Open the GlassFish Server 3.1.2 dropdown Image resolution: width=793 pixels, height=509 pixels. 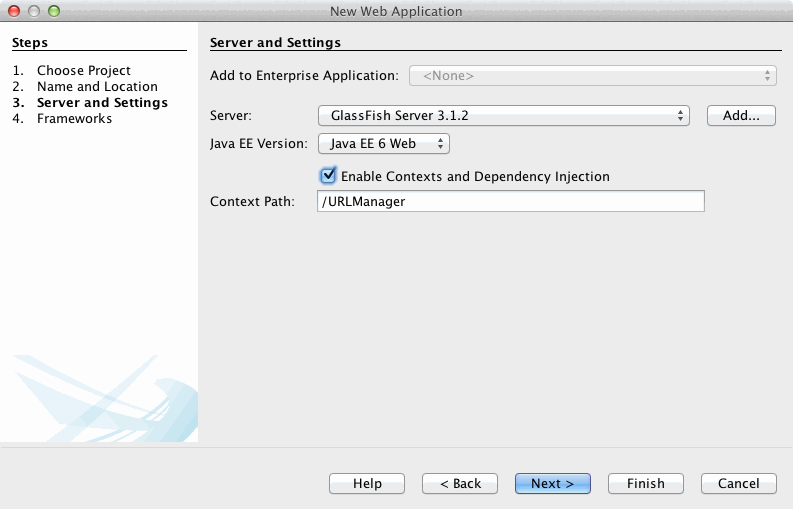pos(503,115)
